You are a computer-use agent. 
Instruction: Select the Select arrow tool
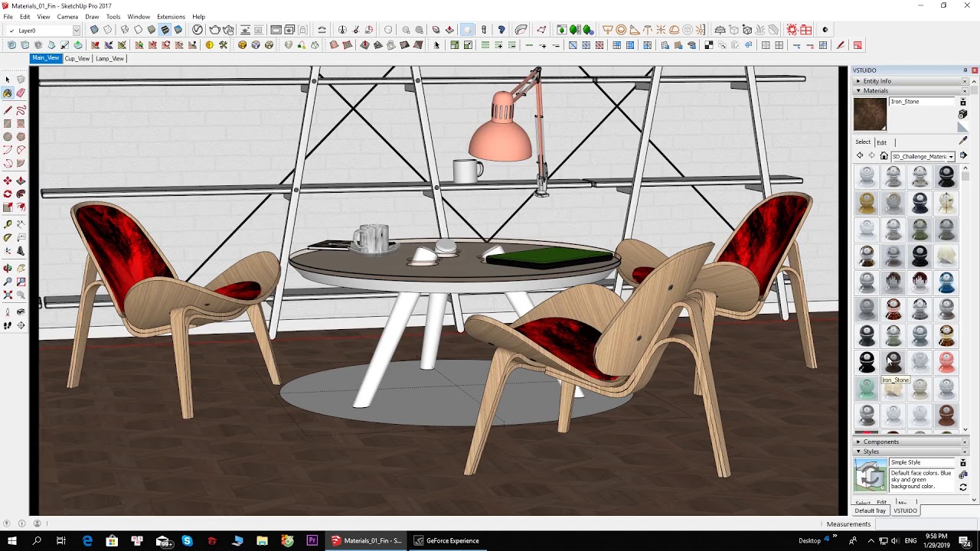pyautogui.click(x=8, y=80)
